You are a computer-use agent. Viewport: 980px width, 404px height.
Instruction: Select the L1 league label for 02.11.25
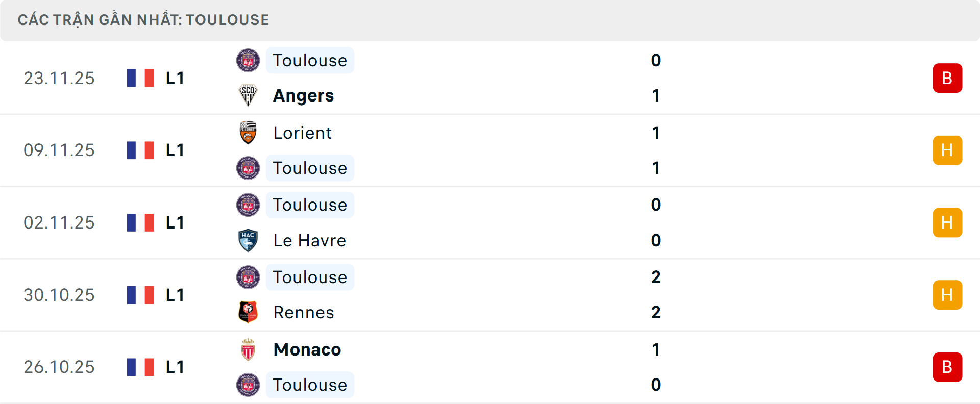pos(175,223)
